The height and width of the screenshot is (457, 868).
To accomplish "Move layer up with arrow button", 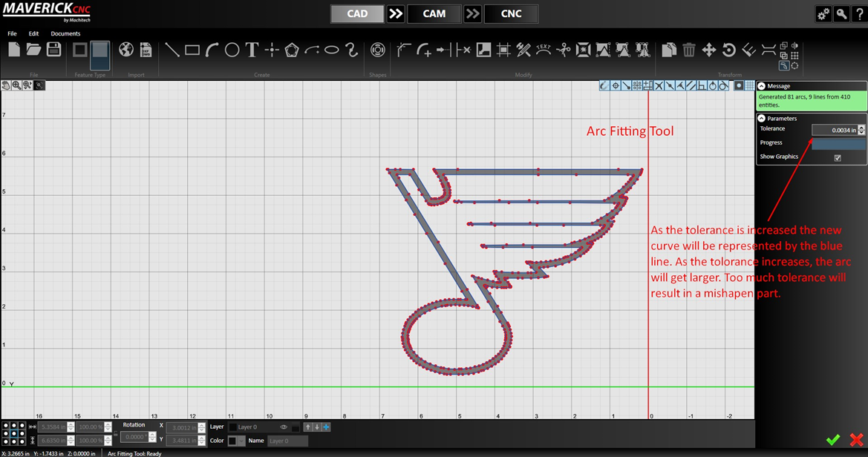I will (308, 427).
